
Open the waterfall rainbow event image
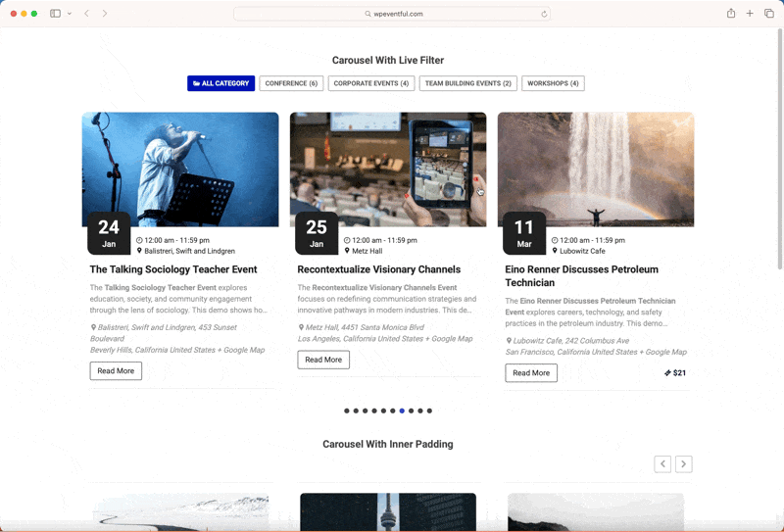point(596,169)
